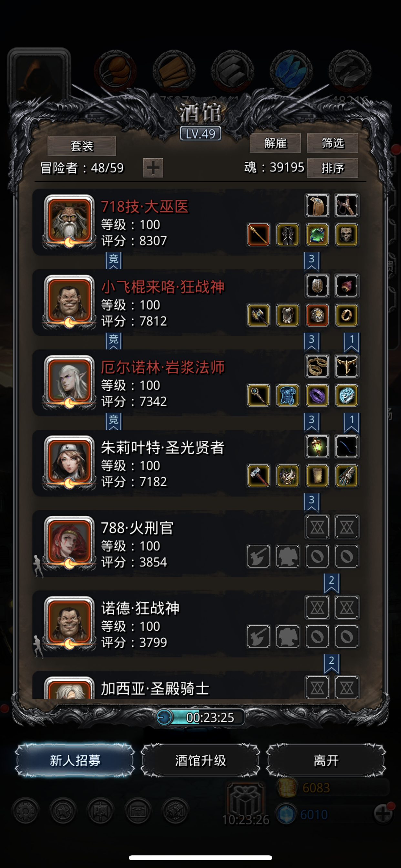Viewport: 401px width, 868px height.
Task: Open the 筛选 filter options
Action: (x=333, y=143)
